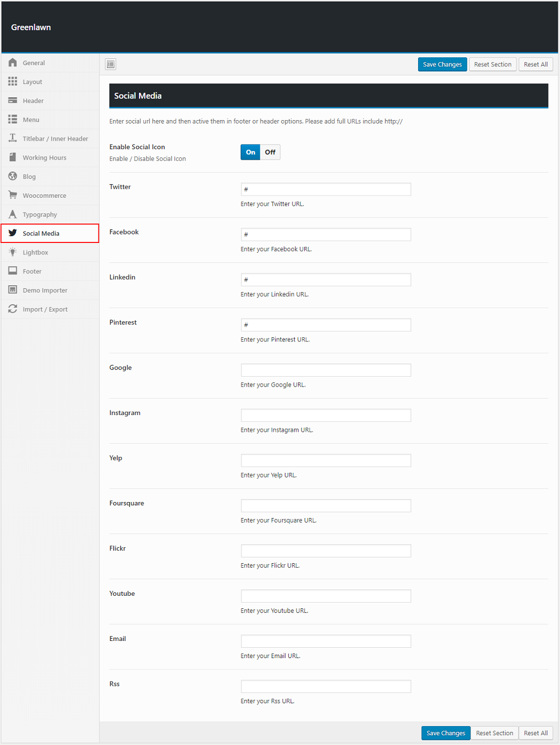
Task: Click the Typography letter icon
Action: click(x=13, y=214)
